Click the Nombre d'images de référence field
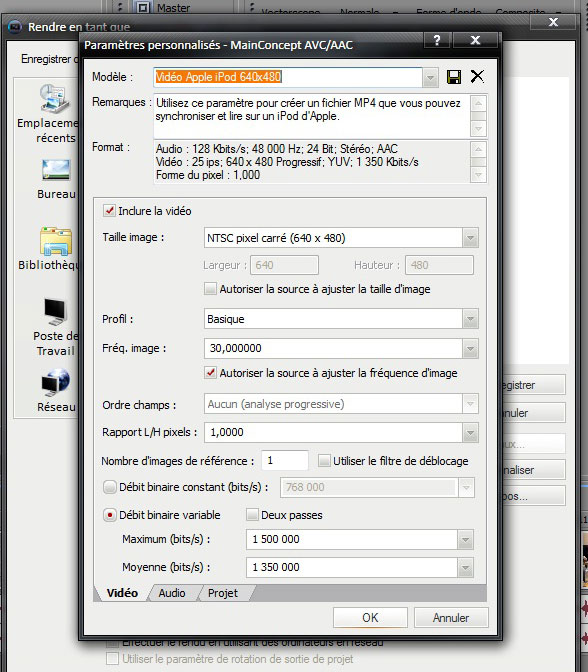The height and width of the screenshot is (672, 588). (285, 461)
